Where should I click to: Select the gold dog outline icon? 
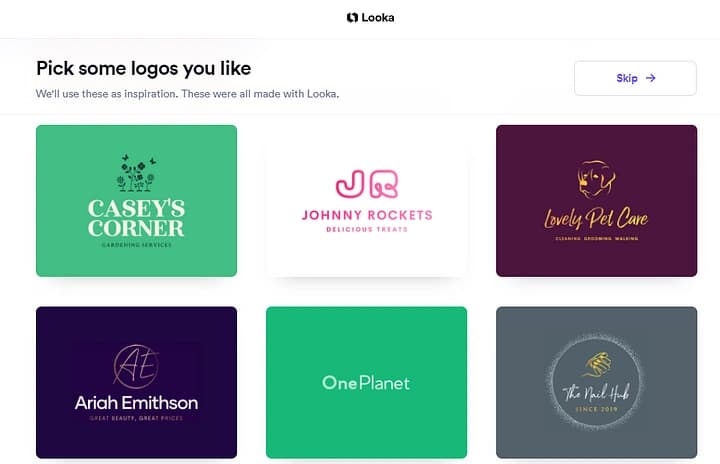pos(596,179)
